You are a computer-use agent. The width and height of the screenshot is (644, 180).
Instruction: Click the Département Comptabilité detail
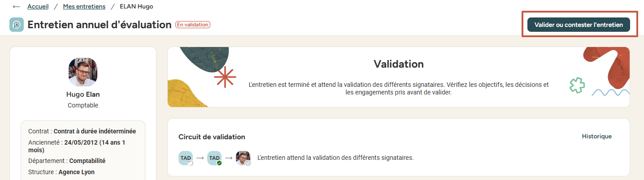click(67, 161)
